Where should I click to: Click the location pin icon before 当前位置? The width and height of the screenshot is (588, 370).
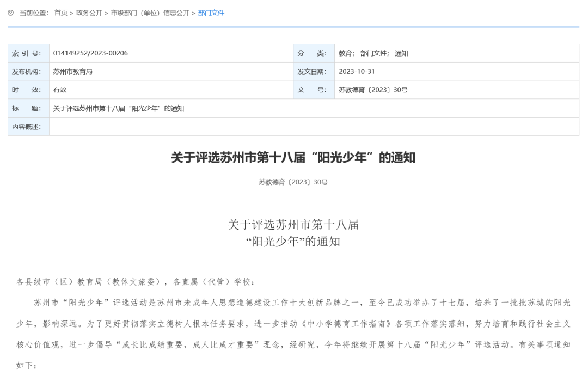tap(10, 13)
